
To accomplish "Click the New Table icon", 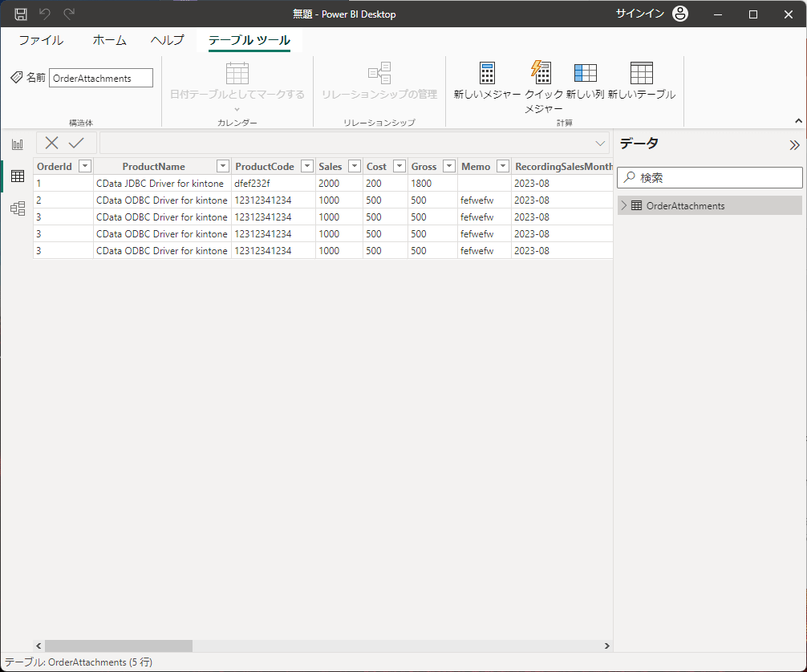I will click(x=641, y=73).
